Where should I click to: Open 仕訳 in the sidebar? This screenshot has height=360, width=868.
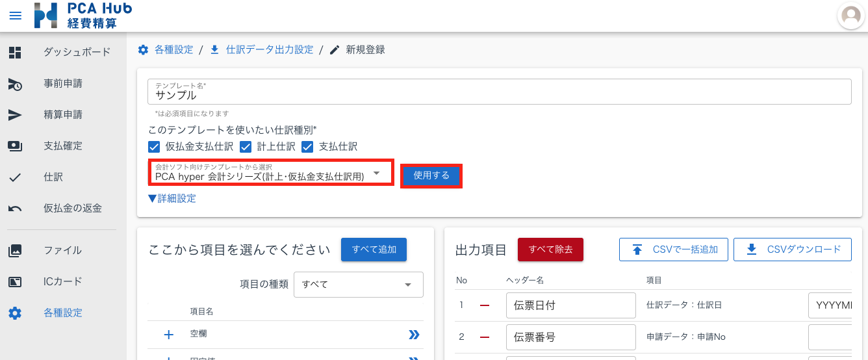pos(53,177)
